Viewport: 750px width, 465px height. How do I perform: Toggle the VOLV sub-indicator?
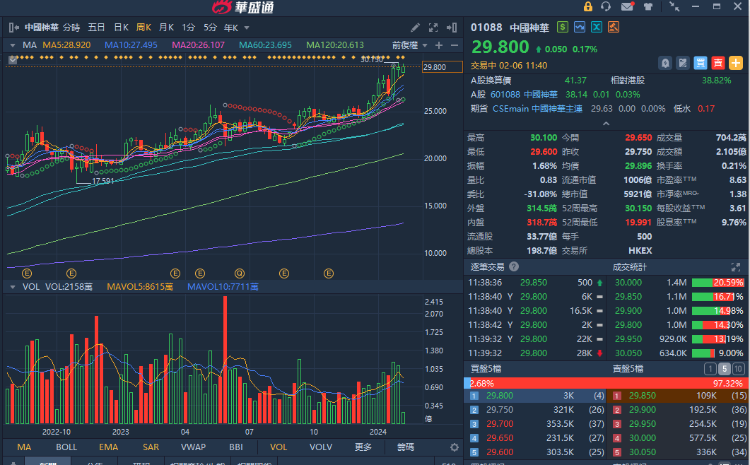tap(321, 447)
